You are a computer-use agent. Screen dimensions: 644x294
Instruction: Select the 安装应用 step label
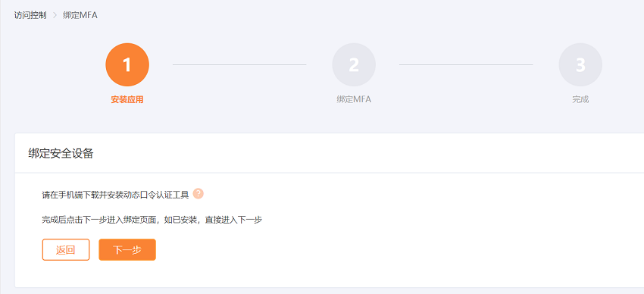[x=127, y=99]
